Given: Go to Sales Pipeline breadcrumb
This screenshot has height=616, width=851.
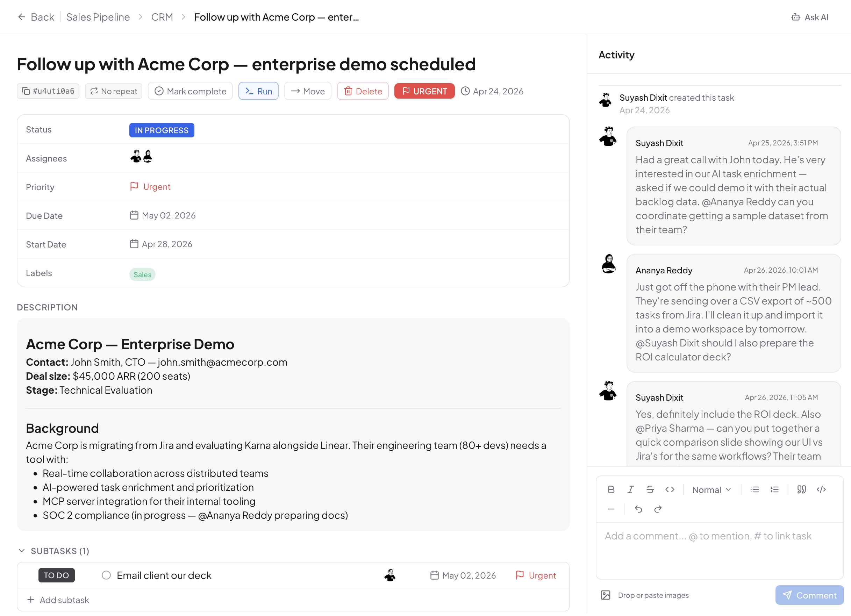Looking at the screenshot, I should (98, 17).
